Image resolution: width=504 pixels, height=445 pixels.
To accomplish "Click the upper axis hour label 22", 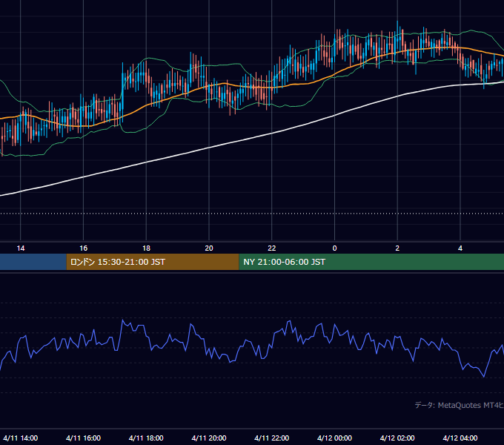I will pyautogui.click(x=272, y=248).
